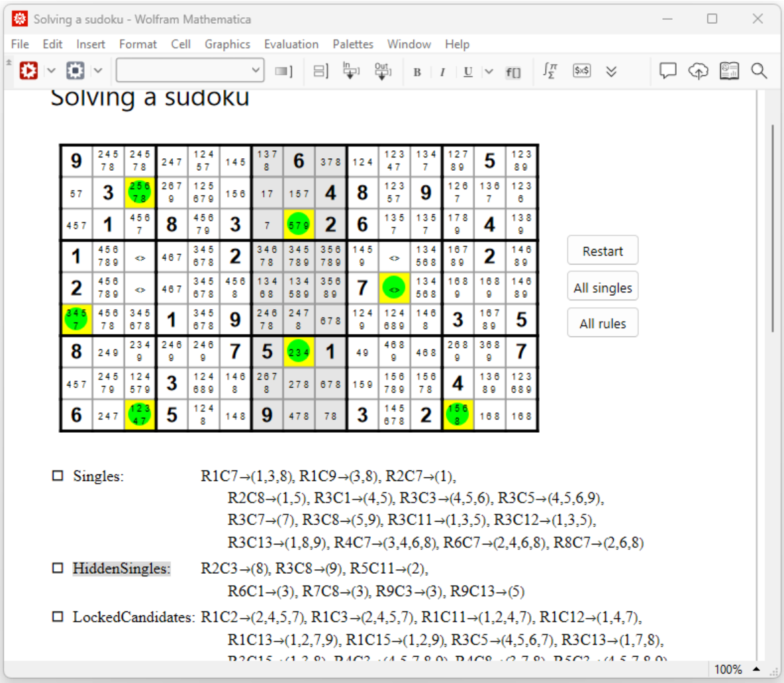Open the Palettes menu

click(x=352, y=44)
